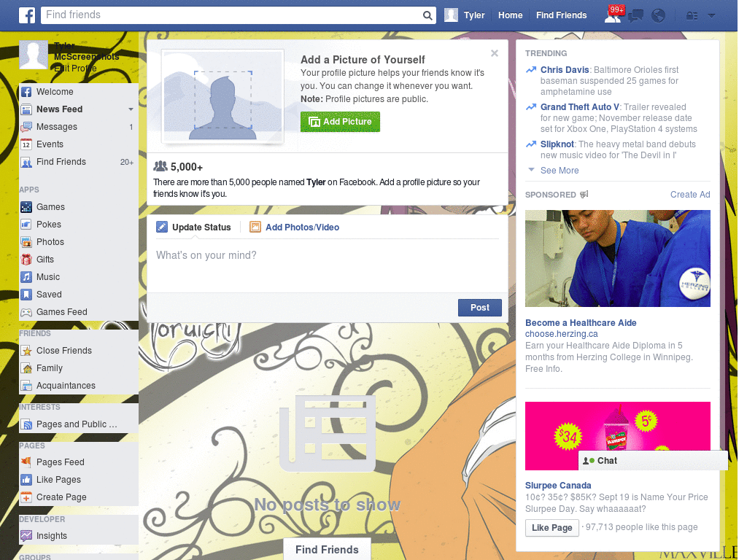Expand News Feed sort dropdown arrow
This screenshot has height=560, width=747.
pos(131,109)
